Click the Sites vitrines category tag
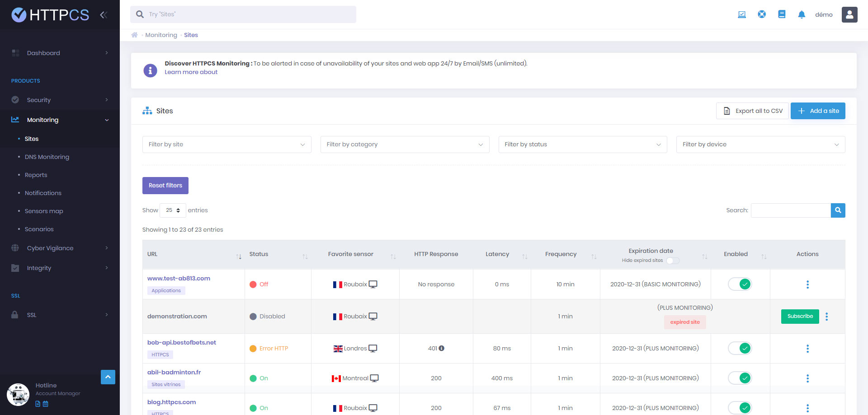Viewport: 868px width, 415px height. [166, 385]
